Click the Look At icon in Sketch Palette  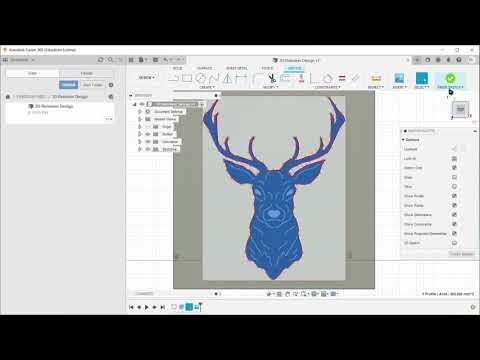[454, 158]
